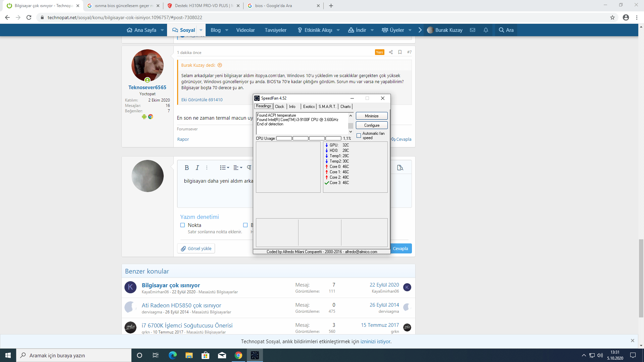Enable Automatic fan speed checkbox
This screenshot has height=362, width=644.
tap(359, 136)
